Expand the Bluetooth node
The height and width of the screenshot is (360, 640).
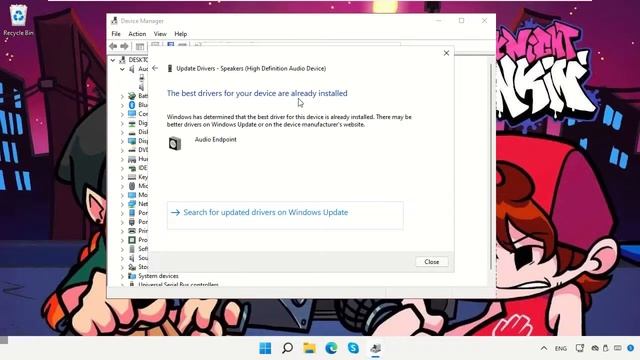coord(122,105)
